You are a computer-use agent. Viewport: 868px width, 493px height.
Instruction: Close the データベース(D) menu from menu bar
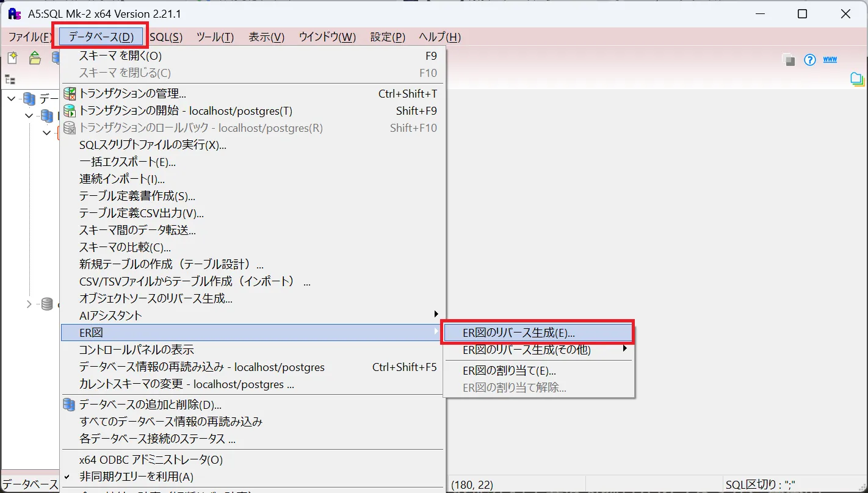coord(101,37)
